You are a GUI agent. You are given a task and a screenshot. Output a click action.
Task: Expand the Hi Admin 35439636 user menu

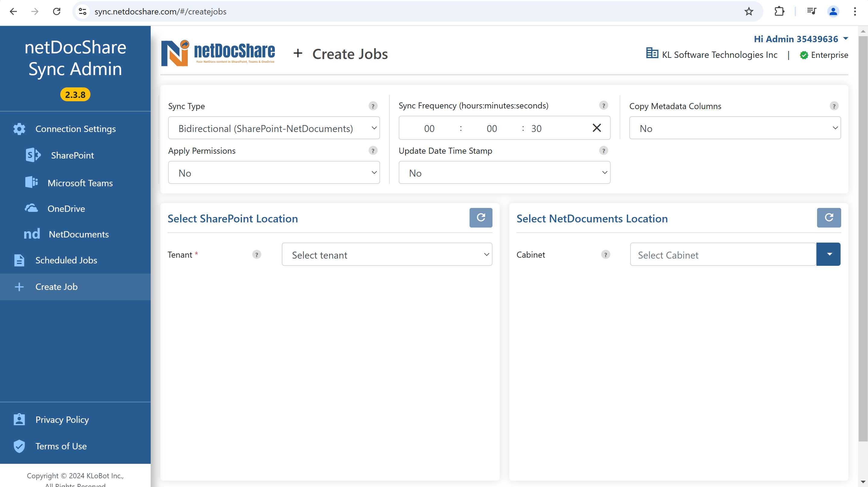click(x=801, y=39)
